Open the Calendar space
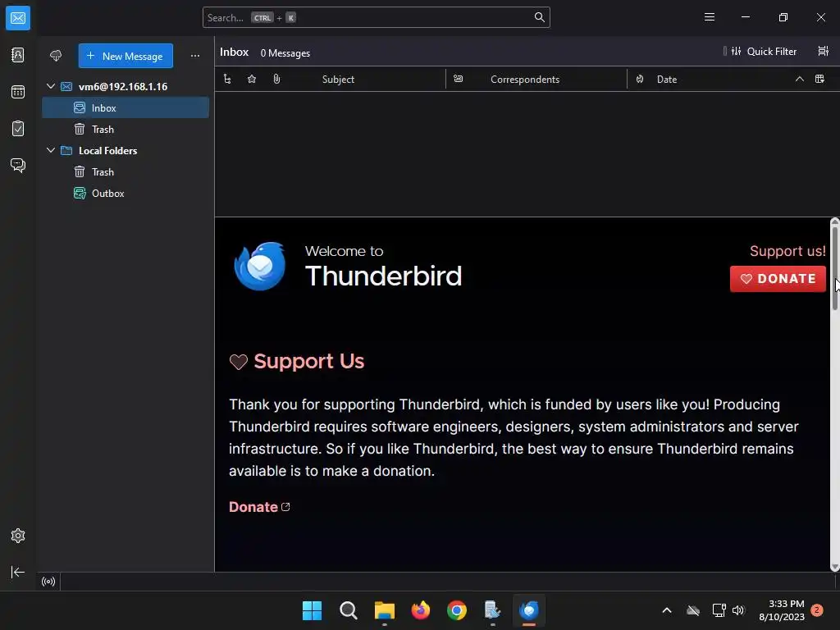This screenshot has height=630, width=840. coord(18,92)
